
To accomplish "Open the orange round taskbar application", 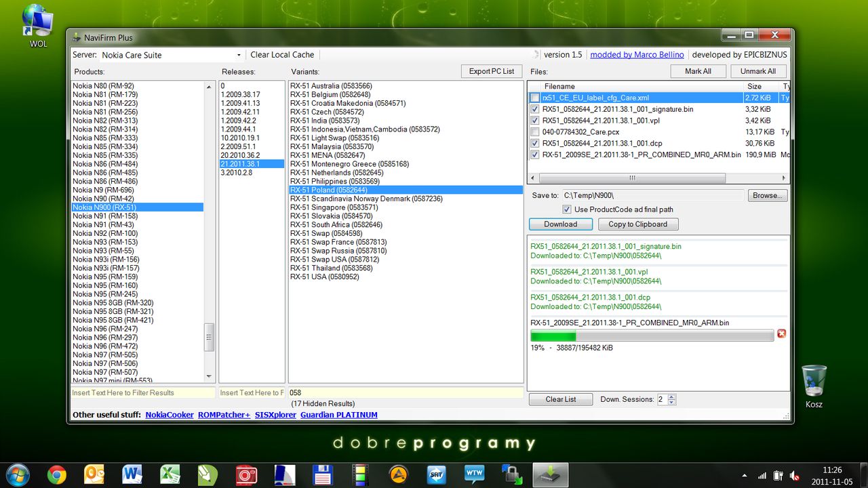I will pyautogui.click(x=399, y=475).
